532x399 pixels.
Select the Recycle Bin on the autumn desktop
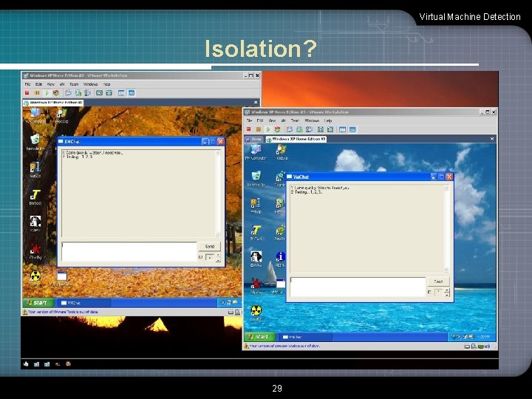[x=35, y=143]
